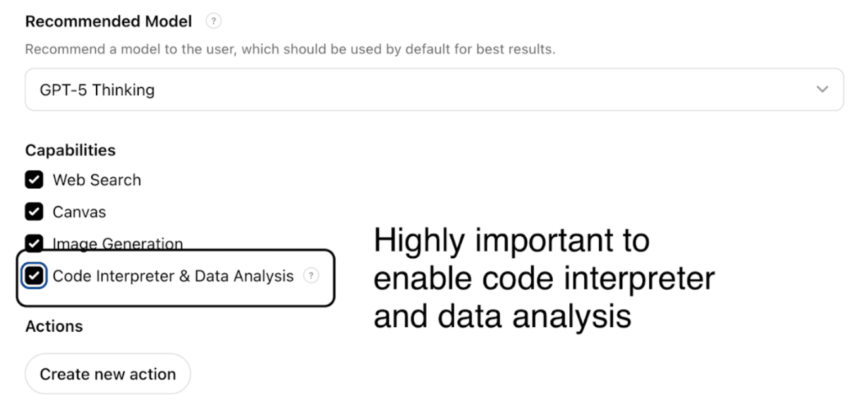Image resolution: width=868 pixels, height=410 pixels.
Task: Toggle Code Interpreter & Data Analysis checkbox
Action: 34,276
